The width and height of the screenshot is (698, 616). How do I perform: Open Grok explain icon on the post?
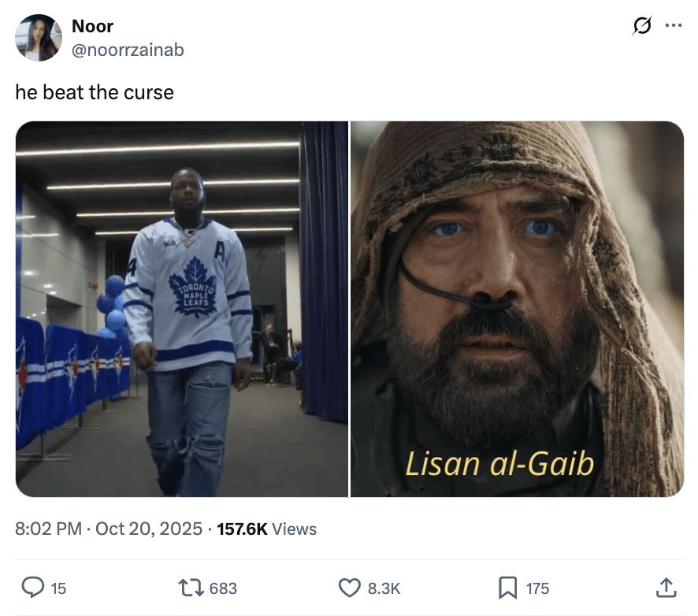(x=643, y=28)
